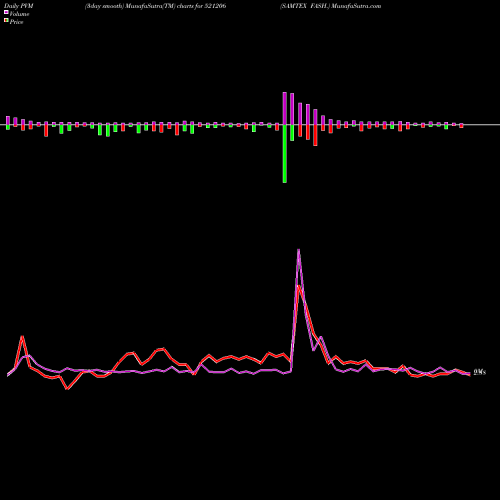Select the 'Volume' legend label
The width and height of the screenshot is (500, 500).
pyautogui.click(x=19, y=14)
